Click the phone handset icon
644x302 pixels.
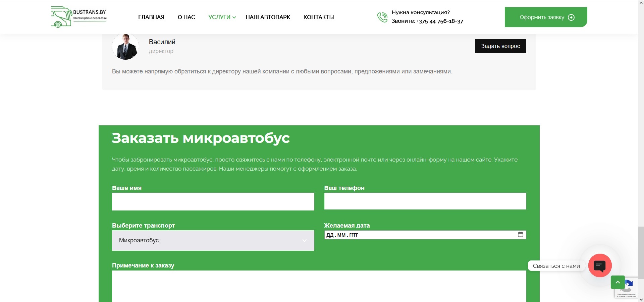pos(382,17)
